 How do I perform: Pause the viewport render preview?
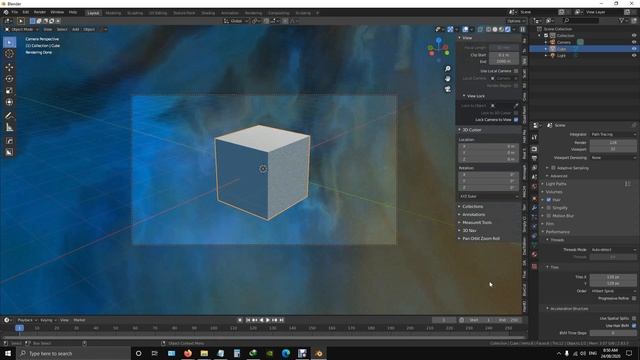(522, 29)
